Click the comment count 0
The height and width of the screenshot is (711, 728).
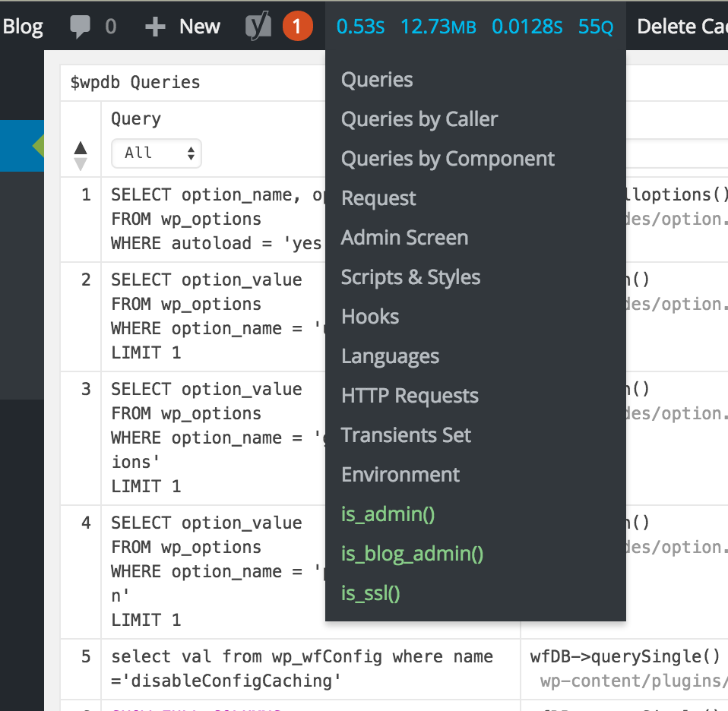coord(110,27)
